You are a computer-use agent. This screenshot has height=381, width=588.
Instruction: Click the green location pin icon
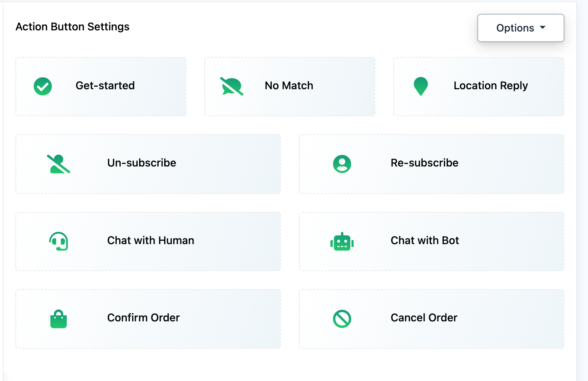click(x=421, y=86)
